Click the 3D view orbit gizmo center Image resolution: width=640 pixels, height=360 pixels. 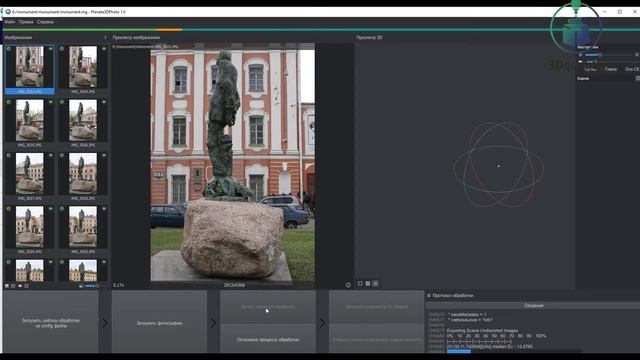coord(498,166)
